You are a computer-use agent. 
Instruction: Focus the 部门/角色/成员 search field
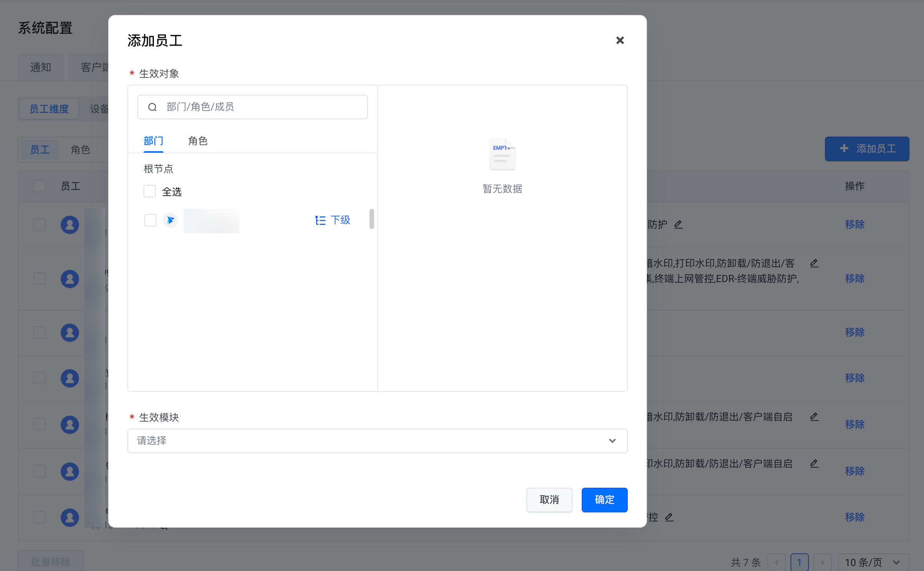(261, 107)
